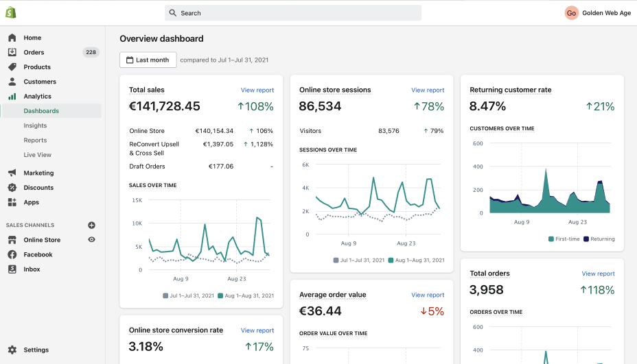View the Online Store with eye icon
The height and width of the screenshot is (364, 637).
91,240
